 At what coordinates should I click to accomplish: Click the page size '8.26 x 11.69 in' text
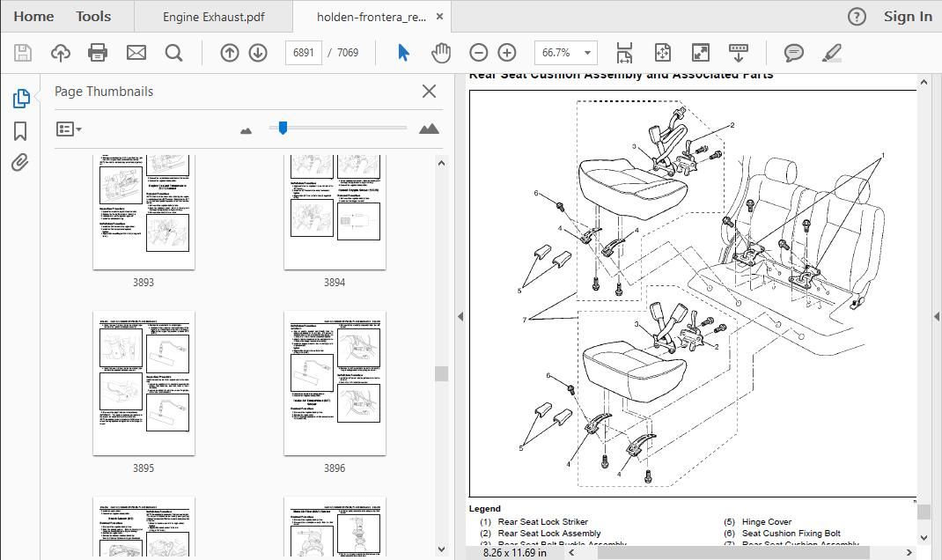click(x=515, y=552)
